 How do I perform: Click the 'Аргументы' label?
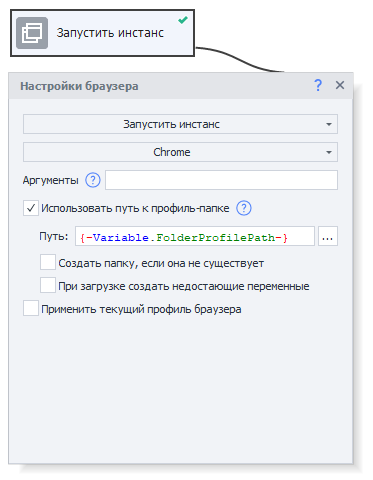[51, 180]
